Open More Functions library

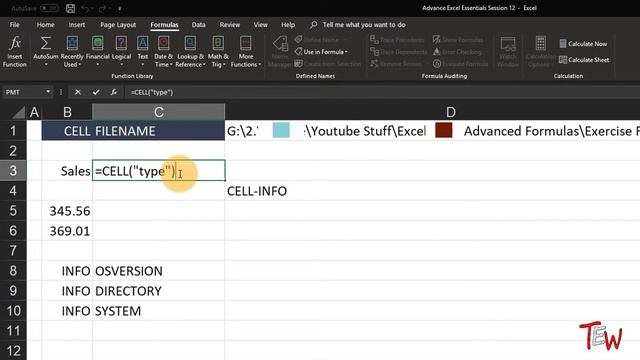pos(246,51)
